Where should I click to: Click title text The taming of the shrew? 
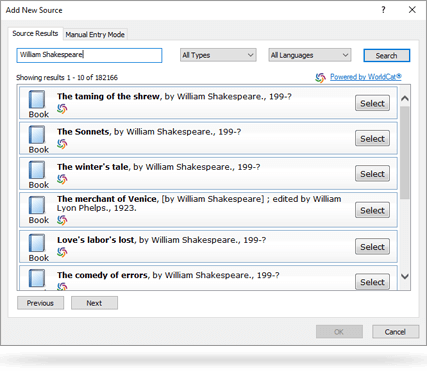tap(108, 96)
